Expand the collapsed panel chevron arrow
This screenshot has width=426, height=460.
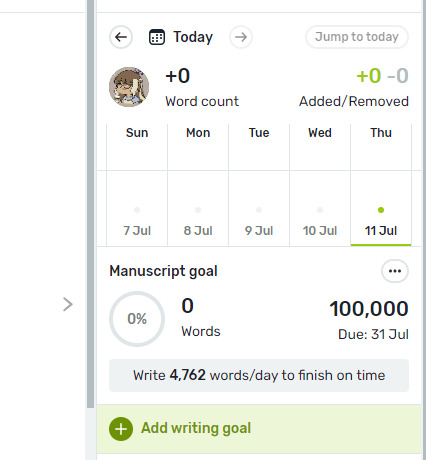click(68, 304)
